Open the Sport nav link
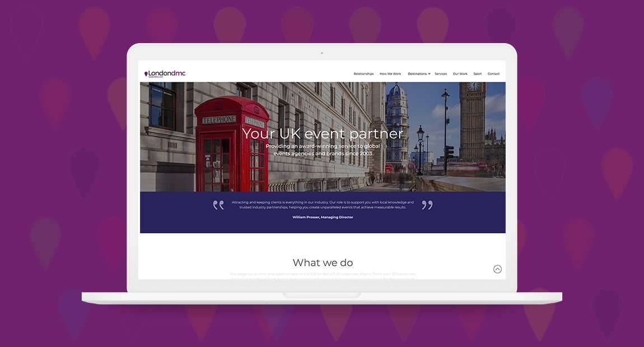The width and height of the screenshot is (644, 347). click(x=477, y=74)
